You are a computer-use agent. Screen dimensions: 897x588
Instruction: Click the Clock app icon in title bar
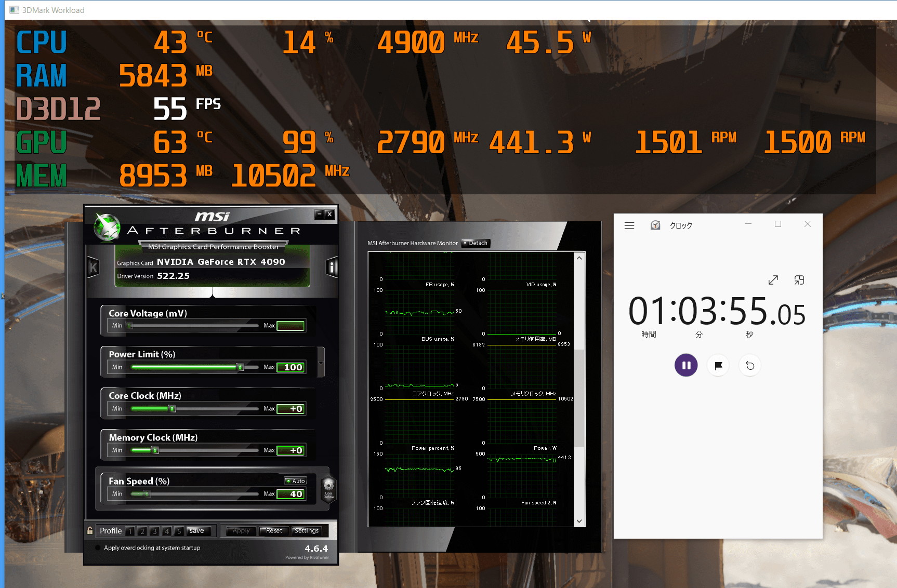[x=655, y=225]
